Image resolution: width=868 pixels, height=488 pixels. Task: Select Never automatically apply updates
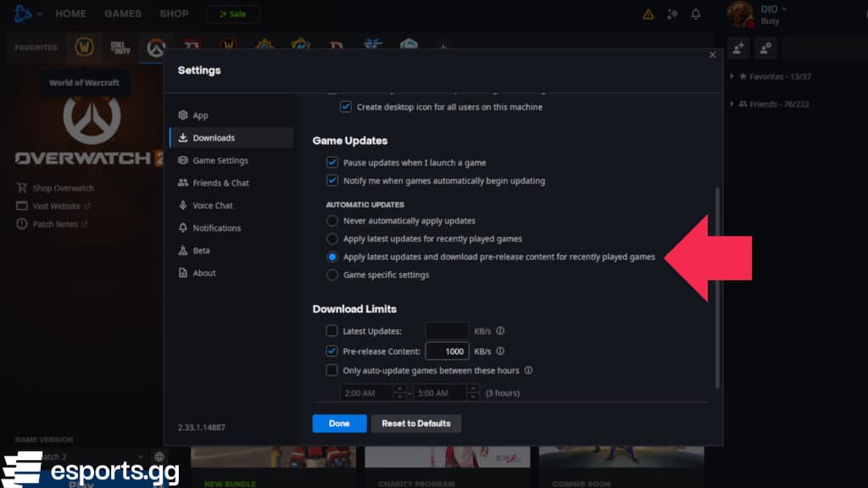[331, 220]
